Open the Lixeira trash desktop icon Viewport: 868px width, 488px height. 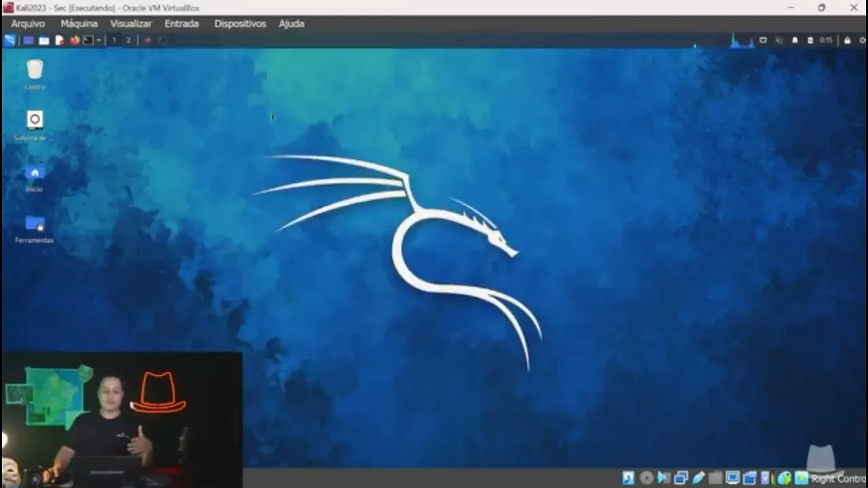[x=35, y=75]
